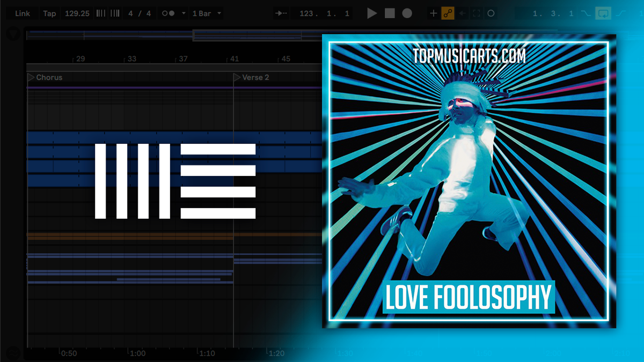Click the Arrangement Record circle
Viewport: 644px width, 362px height.
point(408,13)
